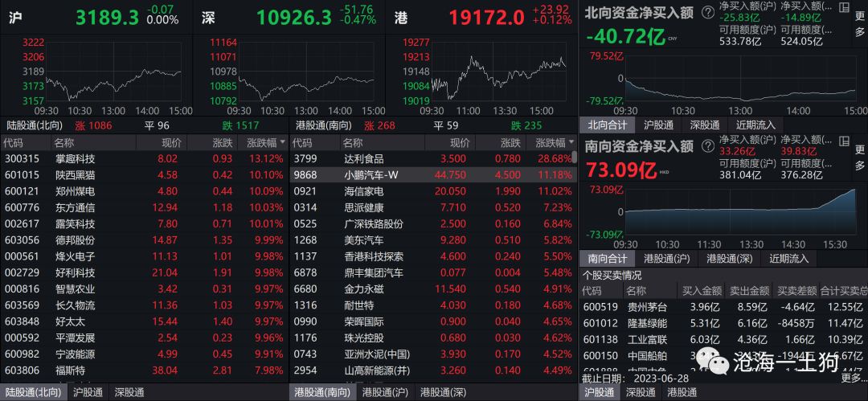
Task: Open 更多 in northbound funds panel
Action: point(859,23)
